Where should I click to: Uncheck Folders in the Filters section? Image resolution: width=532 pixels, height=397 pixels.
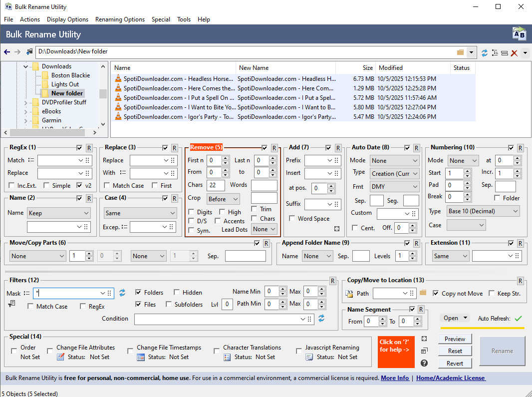click(138, 292)
